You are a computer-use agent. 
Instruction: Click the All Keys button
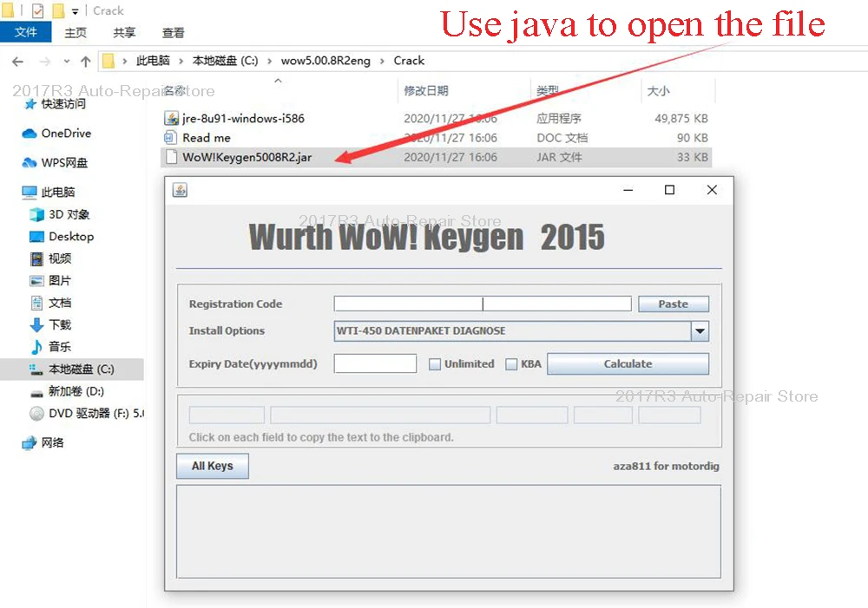click(x=213, y=466)
